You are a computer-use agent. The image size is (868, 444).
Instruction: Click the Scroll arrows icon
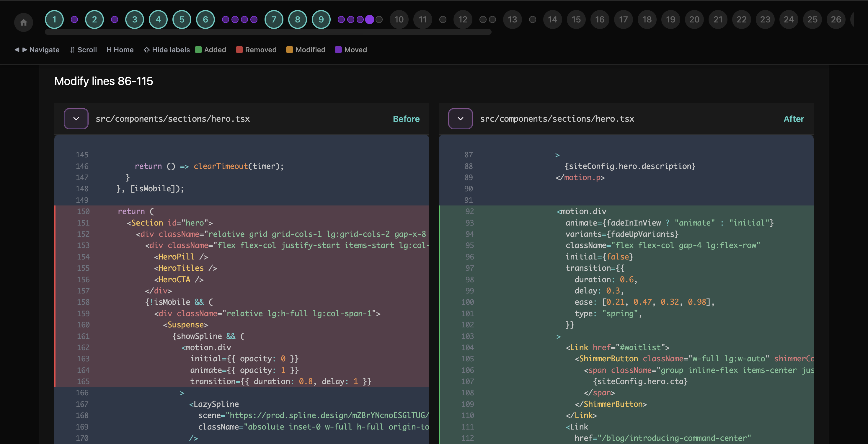coord(72,50)
